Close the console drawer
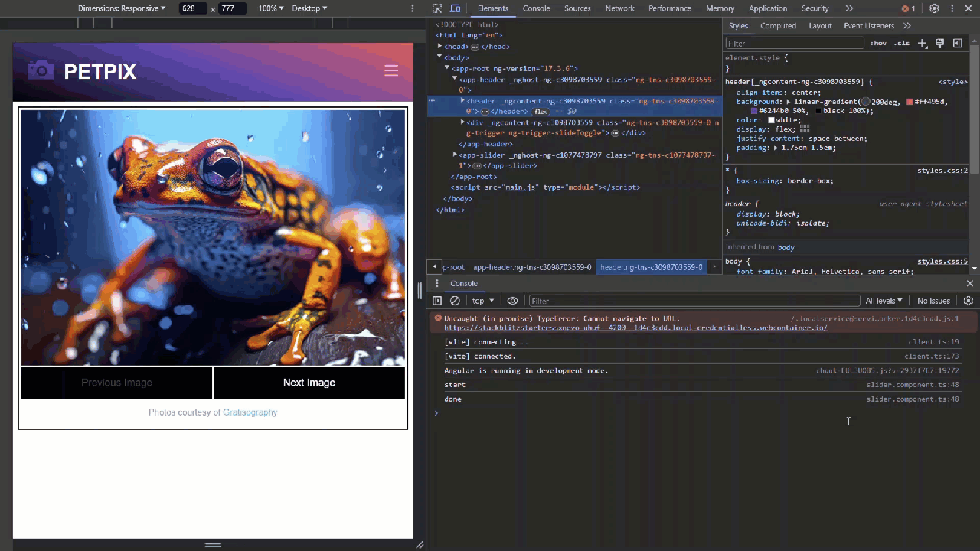Viewport: 980px width, 551px height. 970,284
